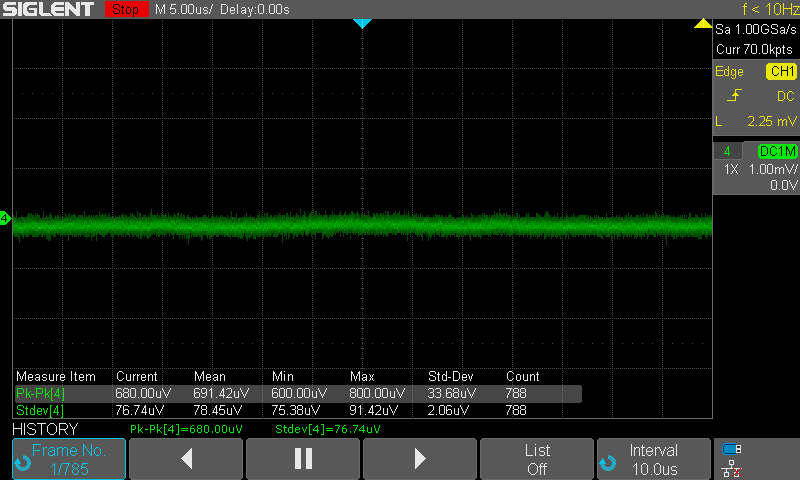This screenshot has height=480, width=800.
Task: Click the trigger DC coupling label
Action: pos(786,96)
